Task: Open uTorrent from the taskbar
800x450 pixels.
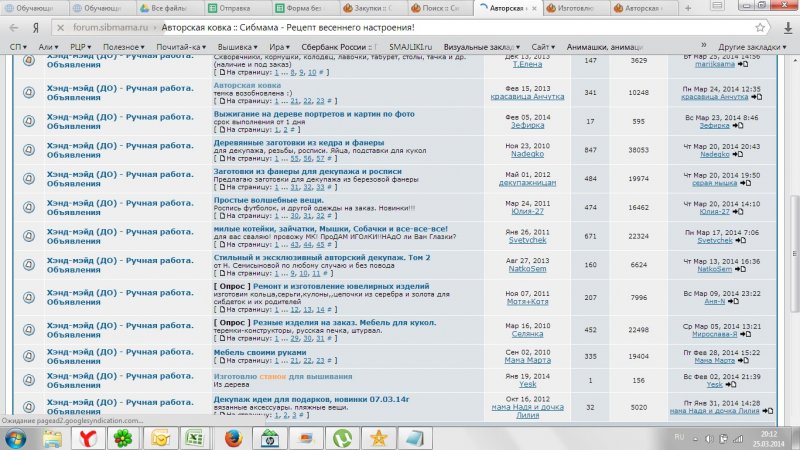Action: click(x=340, y=437)
